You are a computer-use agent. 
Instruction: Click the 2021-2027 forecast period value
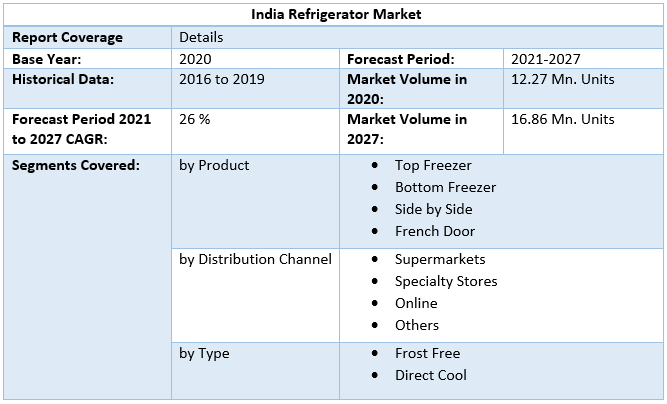545,59
